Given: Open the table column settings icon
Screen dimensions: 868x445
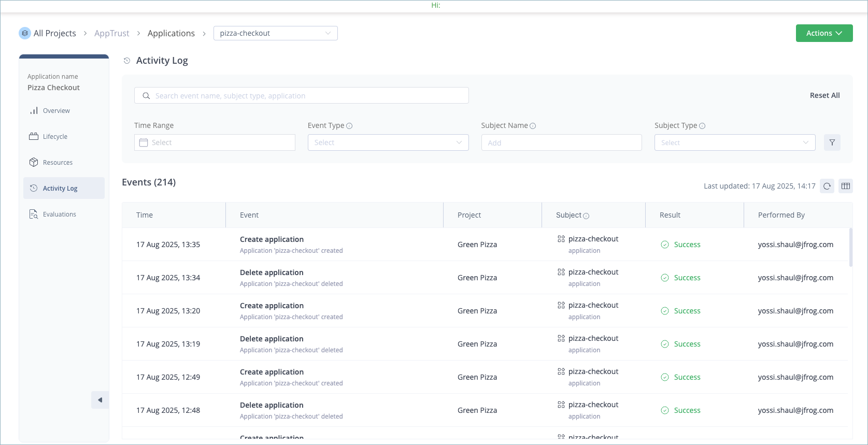Looking at the screenshot, I should coord(846,186).
